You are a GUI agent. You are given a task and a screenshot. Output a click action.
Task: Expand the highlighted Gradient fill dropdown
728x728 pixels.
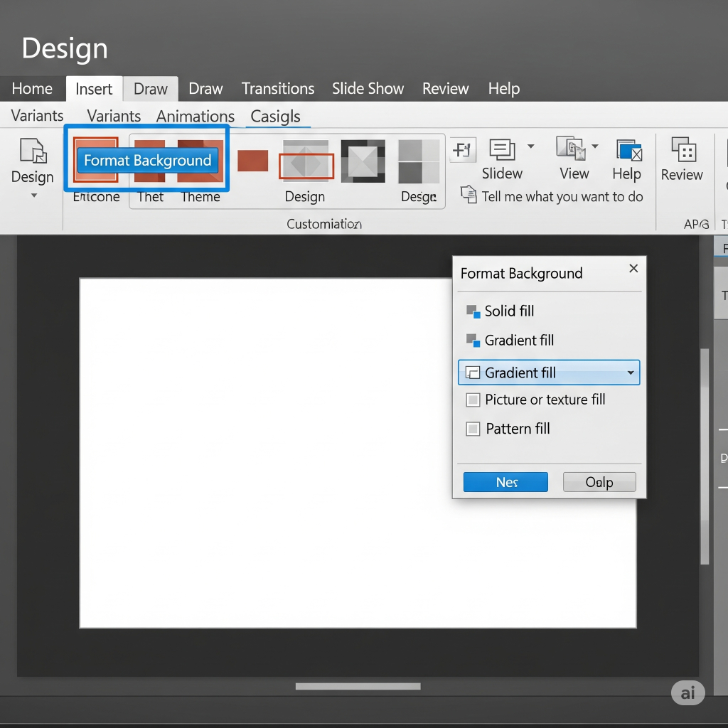630,373
